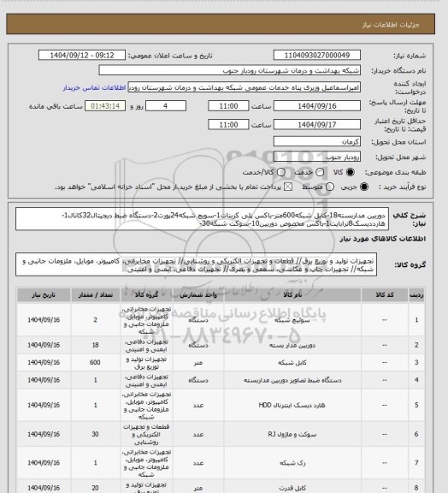Click the delivery city field رودبار جنوب
The width and height of the screenshot is (448, 493).
point(317,157)
